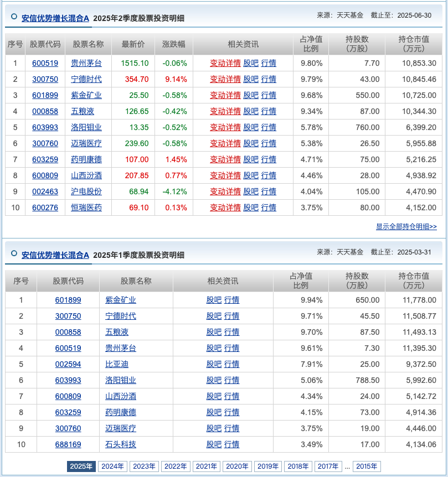
Task: Click stock code 601899 in Q1 table
Action: (x=68, y=300)
